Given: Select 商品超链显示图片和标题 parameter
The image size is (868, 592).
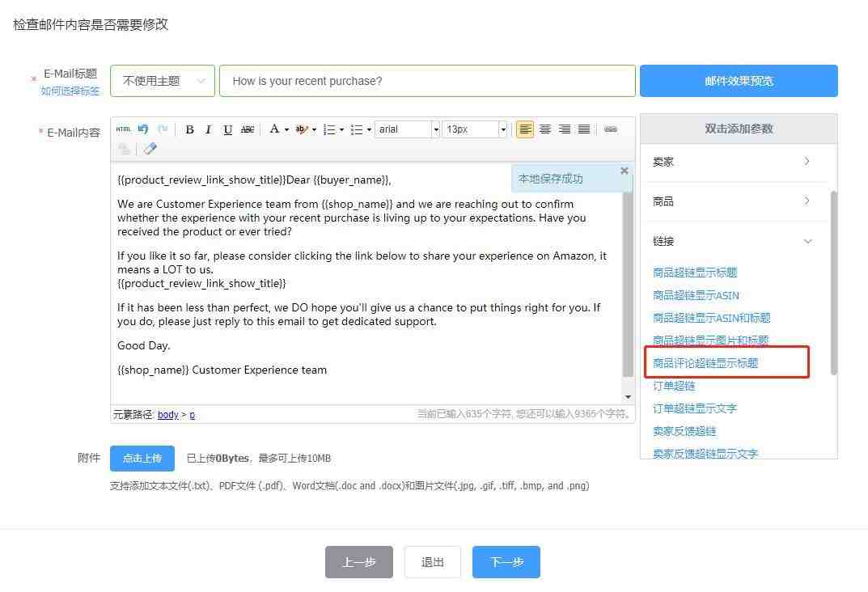Looking at the screenshot, I should pyautogui.click(x=710, y=340).
